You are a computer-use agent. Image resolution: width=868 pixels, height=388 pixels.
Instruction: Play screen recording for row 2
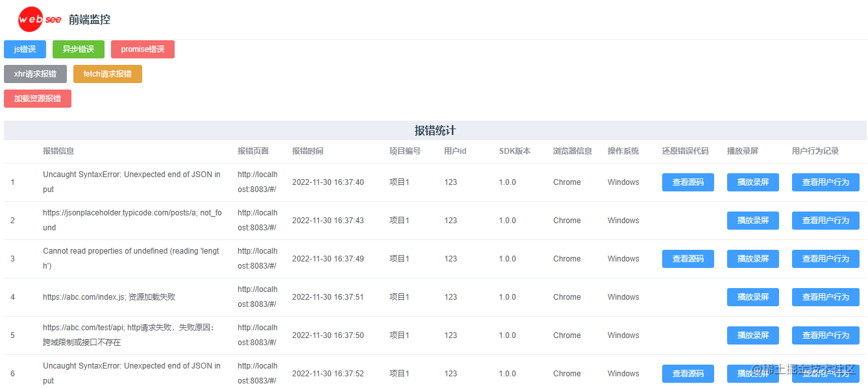[753, 221]
